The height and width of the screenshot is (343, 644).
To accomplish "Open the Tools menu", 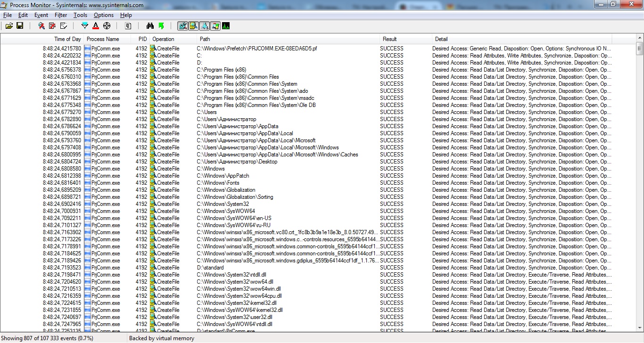I will [80, 15].
